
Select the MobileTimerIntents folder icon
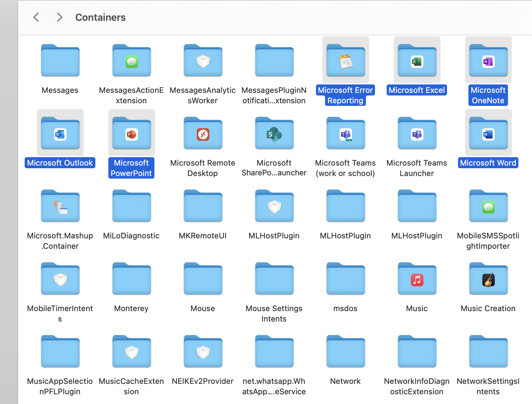tap(60, 278)
